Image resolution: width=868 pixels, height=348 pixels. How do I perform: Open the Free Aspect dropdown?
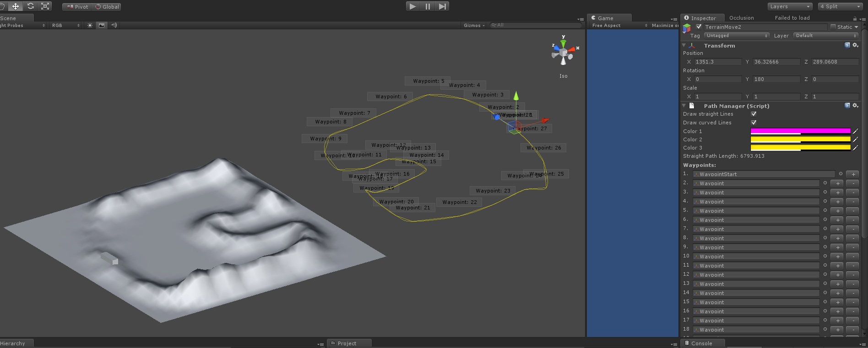click(x=619, y=26)
